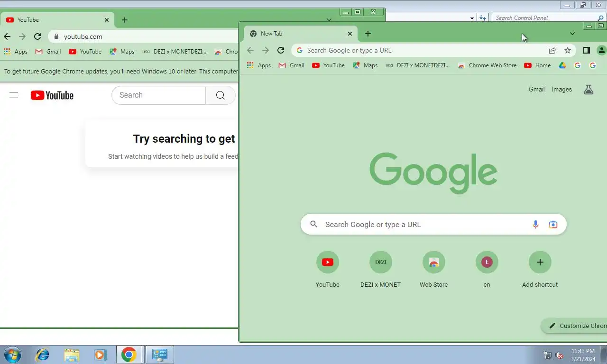The height and width of the screenshot is (364, 607).
Task: Open a new tab in the YouTube window
Action: [x=125, y=20]
